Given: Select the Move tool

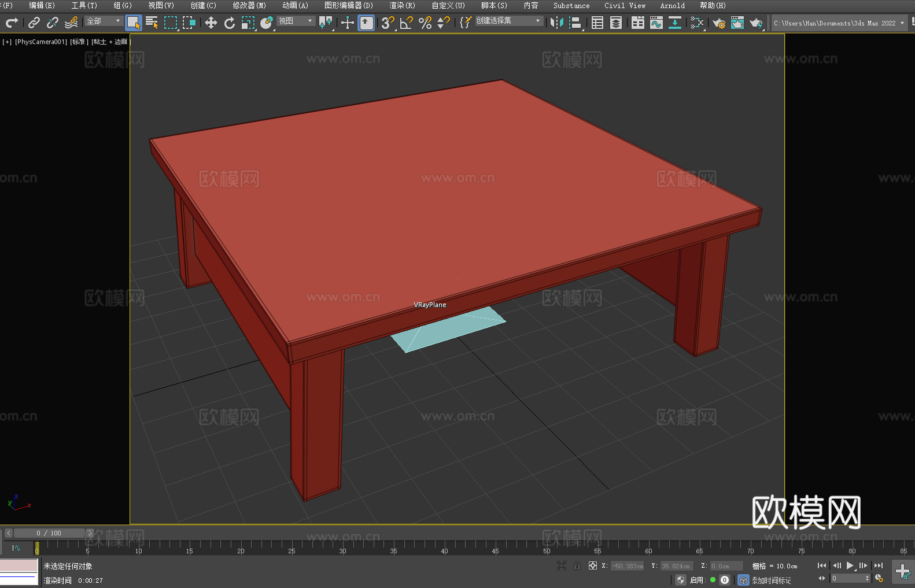Looking at the screenshot, I should pos(211,23).
